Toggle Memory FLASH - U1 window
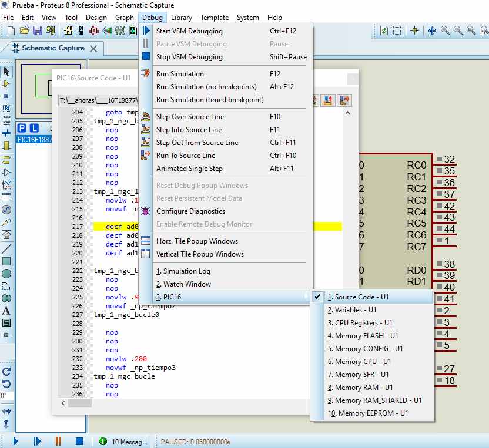The width and height of the screenshot is (489, 448). [373, 336]
